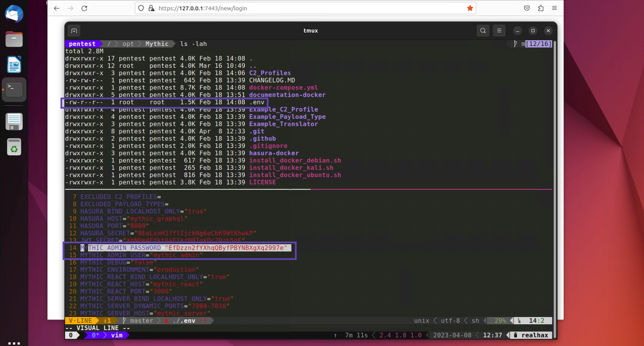Open LibreOffice Writer from the dock
This screenshot has width=644, height=346.
[x=14, y=64]
